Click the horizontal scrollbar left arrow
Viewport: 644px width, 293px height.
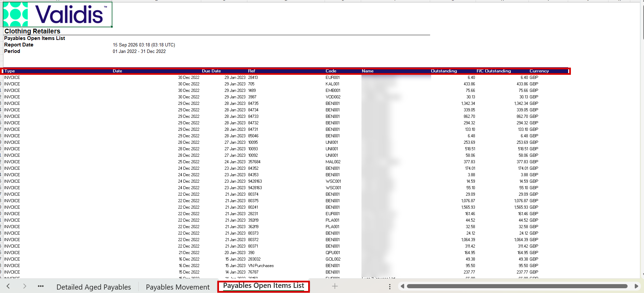(x=402, y=286)
